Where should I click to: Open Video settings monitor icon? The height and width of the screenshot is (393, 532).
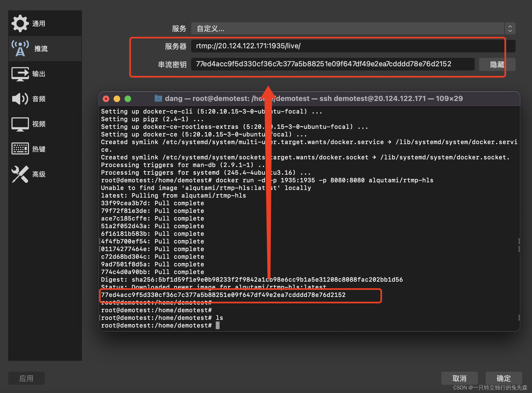point(20,124)
